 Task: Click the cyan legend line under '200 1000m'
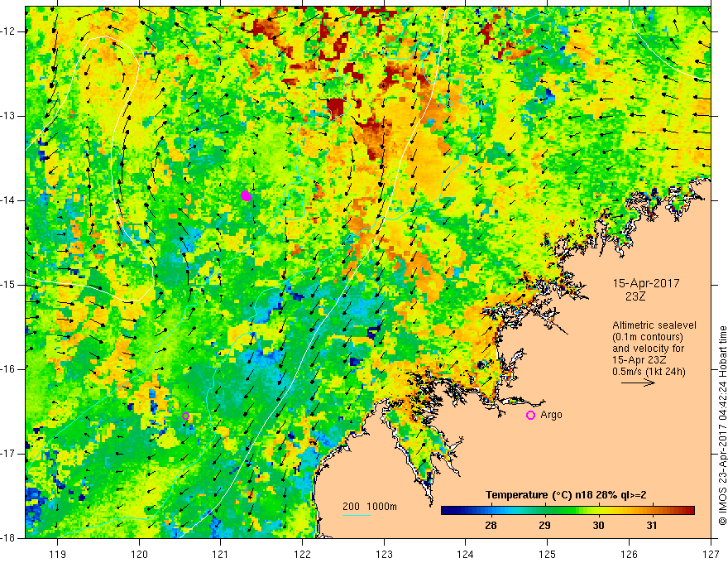click(x=357, y=515)
